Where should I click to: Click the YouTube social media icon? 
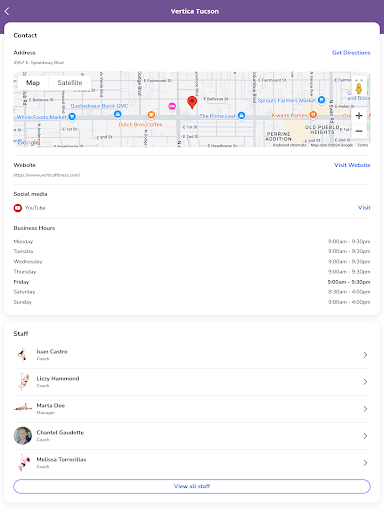[18, 208]
